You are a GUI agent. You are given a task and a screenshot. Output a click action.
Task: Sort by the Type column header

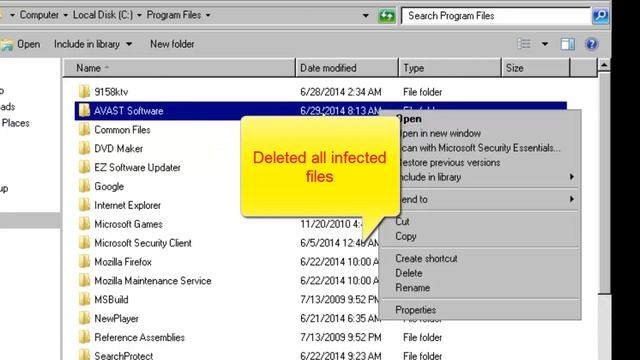pyautogui.click(x=450, y=68)
